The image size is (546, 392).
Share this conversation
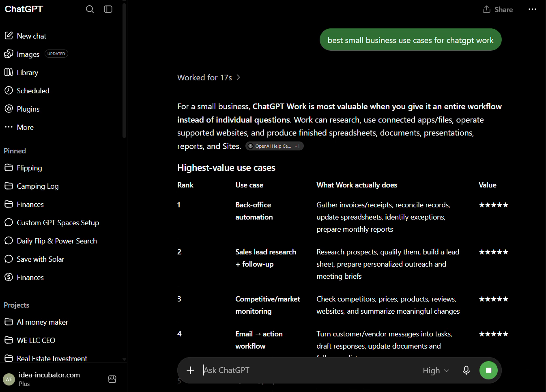coord(498,9)
